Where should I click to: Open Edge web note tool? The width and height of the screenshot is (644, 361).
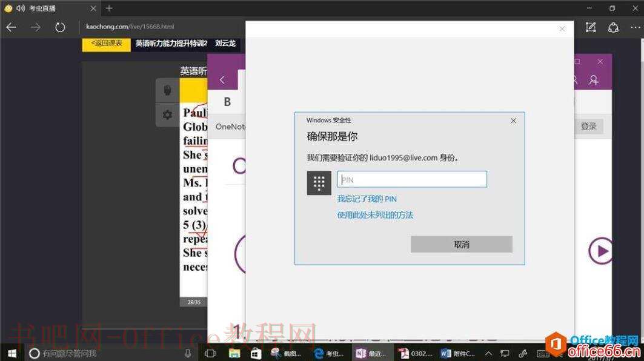coord(591,27)
